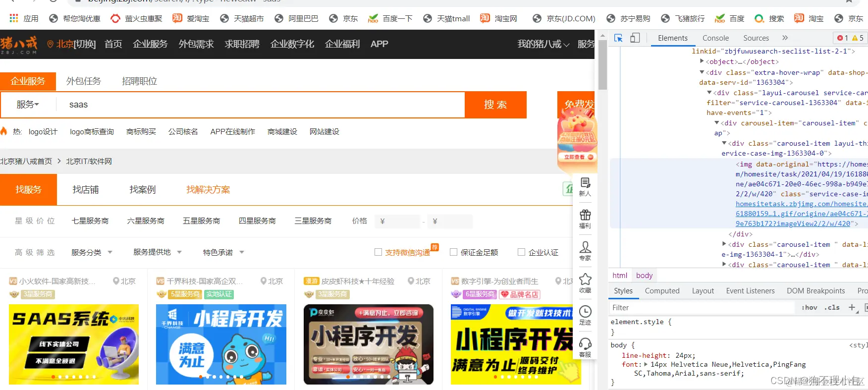This screenshot has width=868, height=390.
Task: Click the saas search input field
Action: (260, 105)
